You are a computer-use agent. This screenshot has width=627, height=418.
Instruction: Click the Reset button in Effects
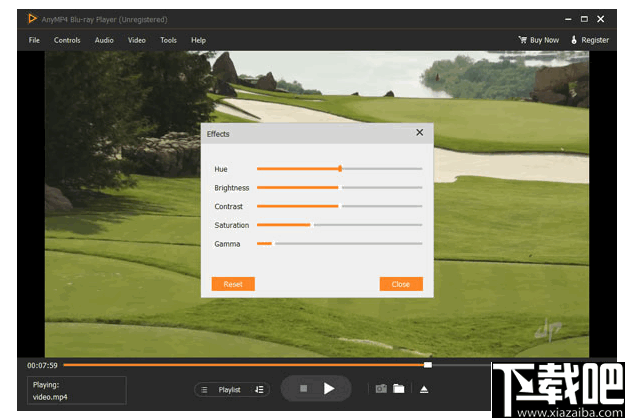[233, 284]
